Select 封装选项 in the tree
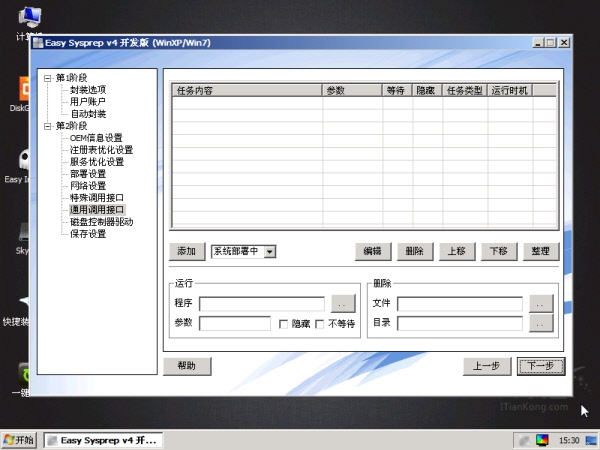The width and height of the screenshot is (600, 450). click(88, 90)
